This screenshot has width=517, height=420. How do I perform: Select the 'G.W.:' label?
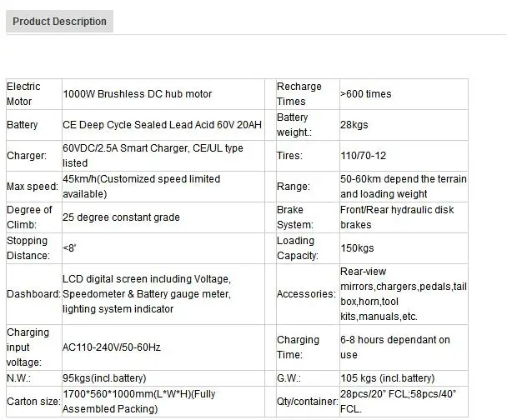point(289,378)
